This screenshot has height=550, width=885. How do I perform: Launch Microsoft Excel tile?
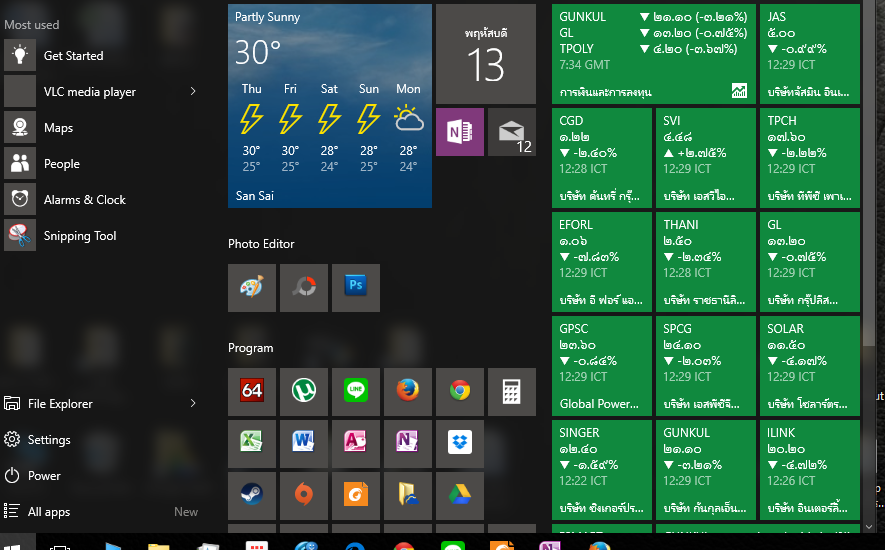pos(252,444)
